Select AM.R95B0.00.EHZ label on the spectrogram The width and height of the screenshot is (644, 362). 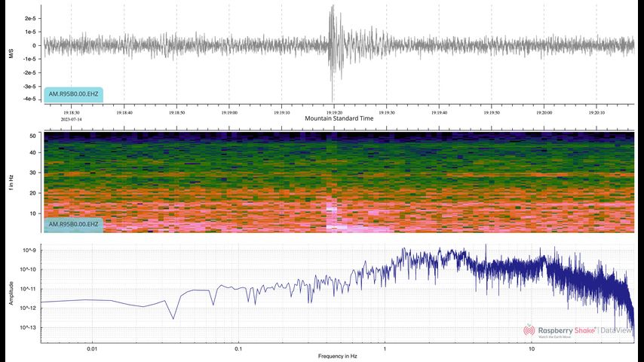point(73,224)
